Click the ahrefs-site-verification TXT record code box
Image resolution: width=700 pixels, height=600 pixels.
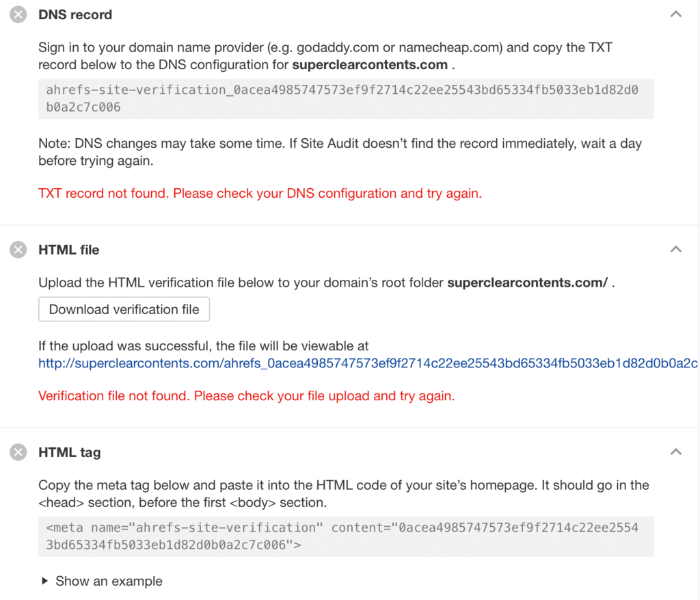(345, 99)
